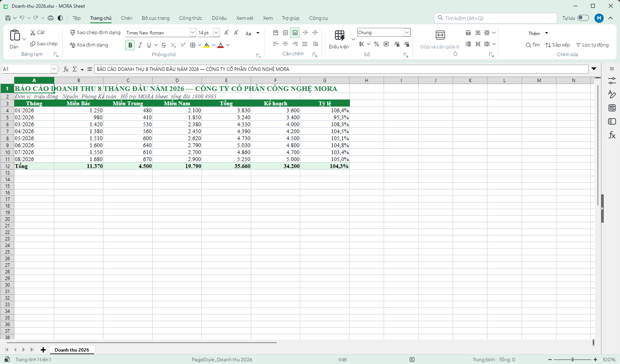Click the Tìm kiếm search field
620x364 pixels.
[x=496, y=18]
